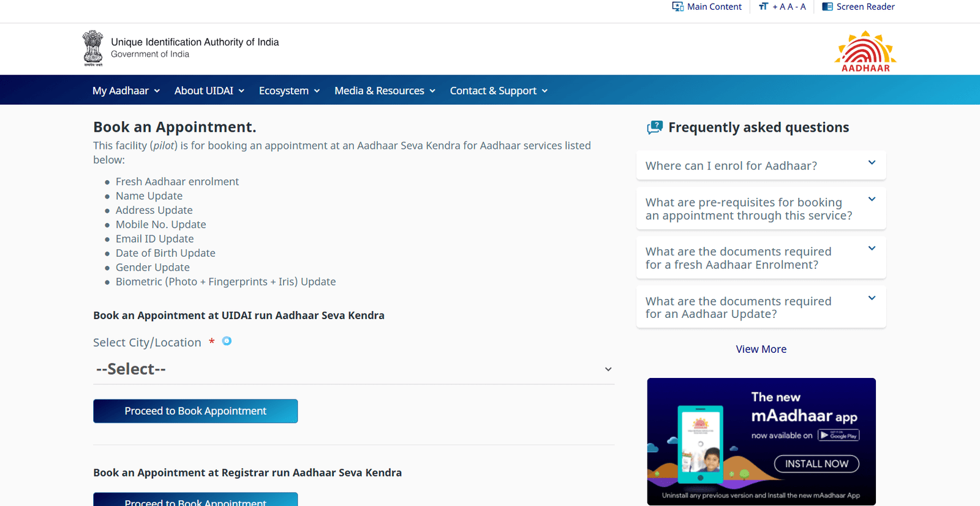Image resolution: width=980 pixels, height=506 pixels.
Task: Click the Aadhaar logo in header
Action: pyautogui.click(x=865, y=51)
